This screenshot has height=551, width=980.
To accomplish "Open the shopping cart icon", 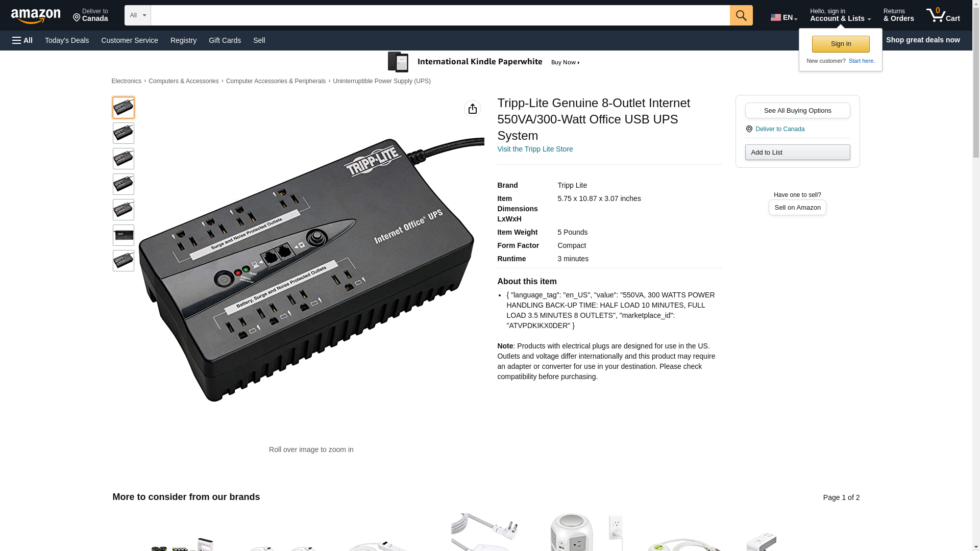I will point(943,15).
